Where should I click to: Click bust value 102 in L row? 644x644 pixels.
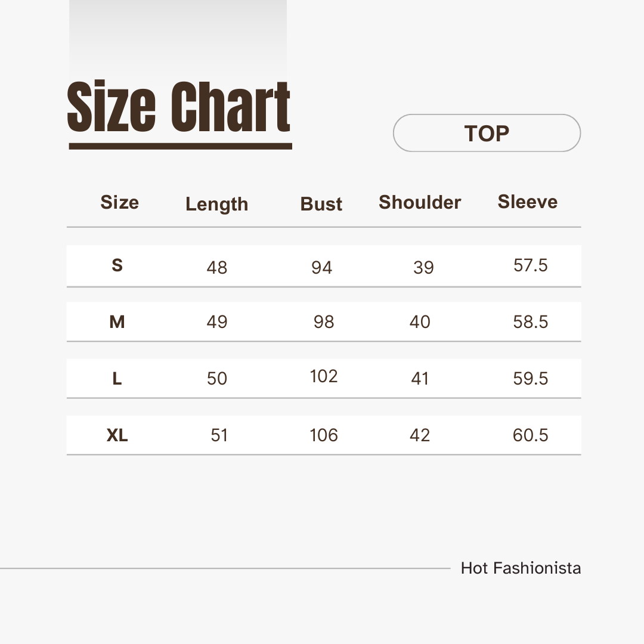324,376
